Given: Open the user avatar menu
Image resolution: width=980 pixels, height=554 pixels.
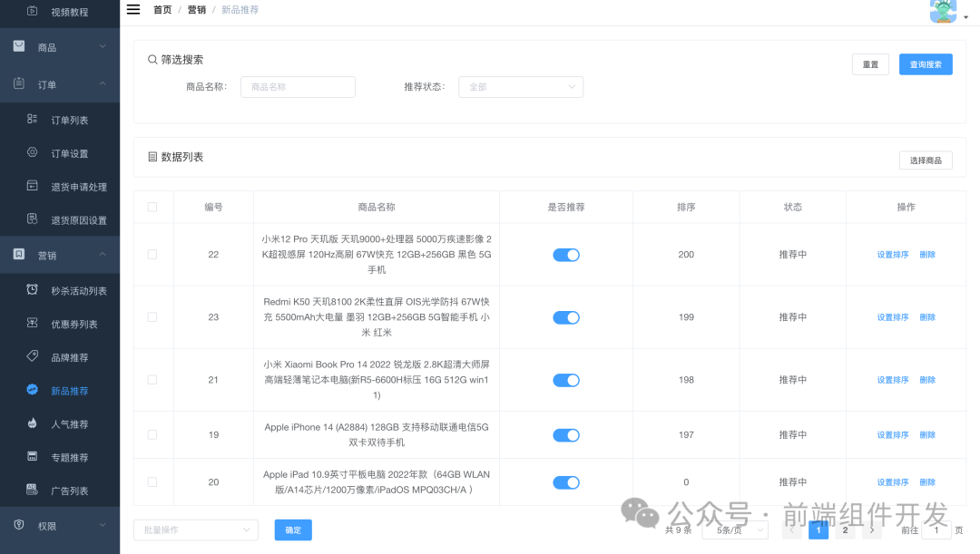Looking at the screenshot, I should point(943,11).
